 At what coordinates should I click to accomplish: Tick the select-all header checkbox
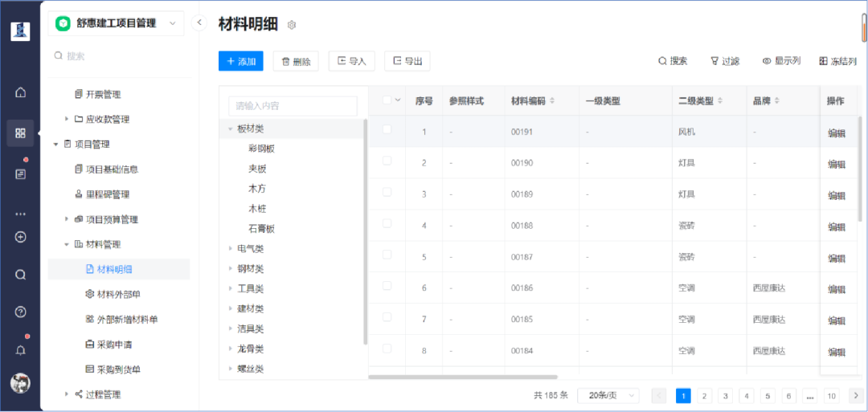click(x=387, y=100)
